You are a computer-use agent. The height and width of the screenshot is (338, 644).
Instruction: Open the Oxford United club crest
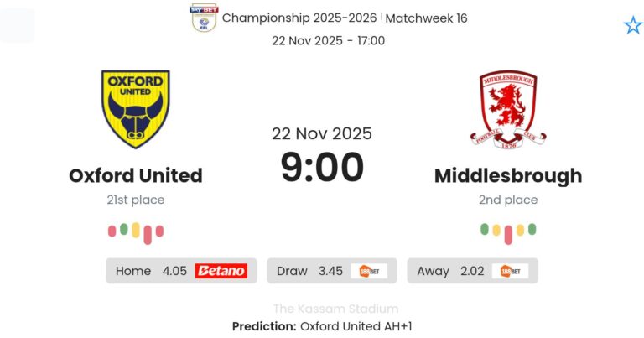tap(135, 109)
